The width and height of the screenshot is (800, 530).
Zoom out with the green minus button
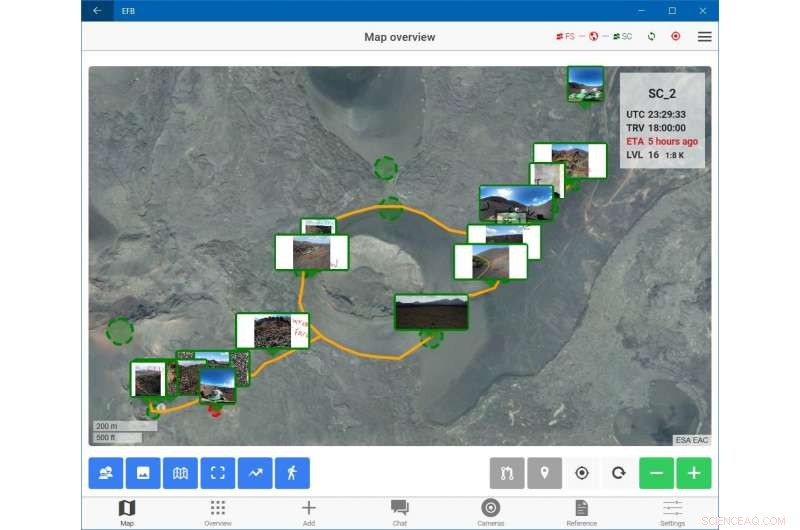[656, 473]
